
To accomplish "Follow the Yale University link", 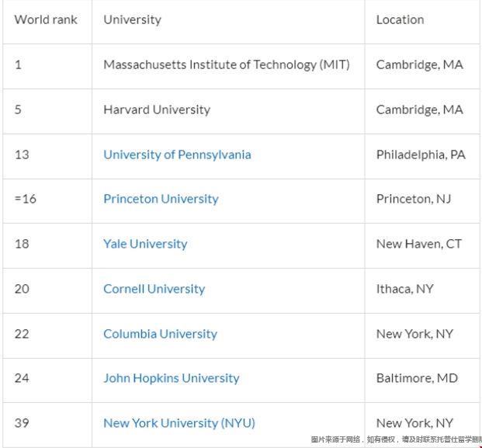I will 145,244.
